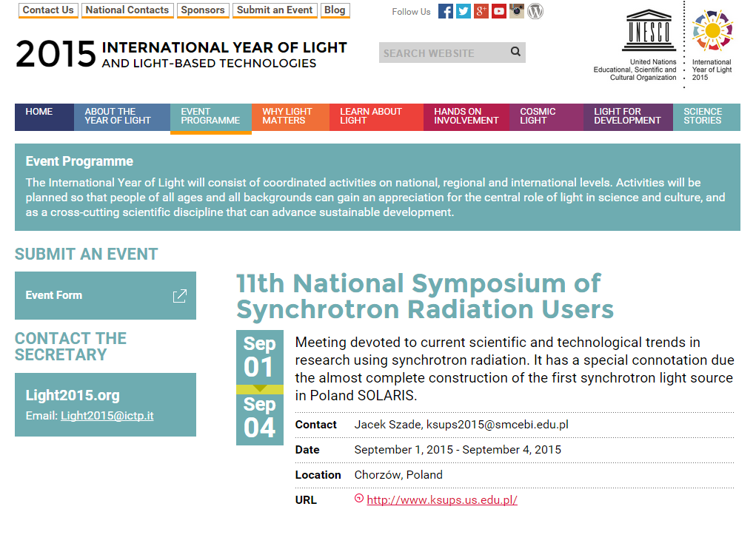The height and width of the screenshot is (549, 756).
Task: Click the Light2015@ictp.it email link
Action: [x=107, y=416]
